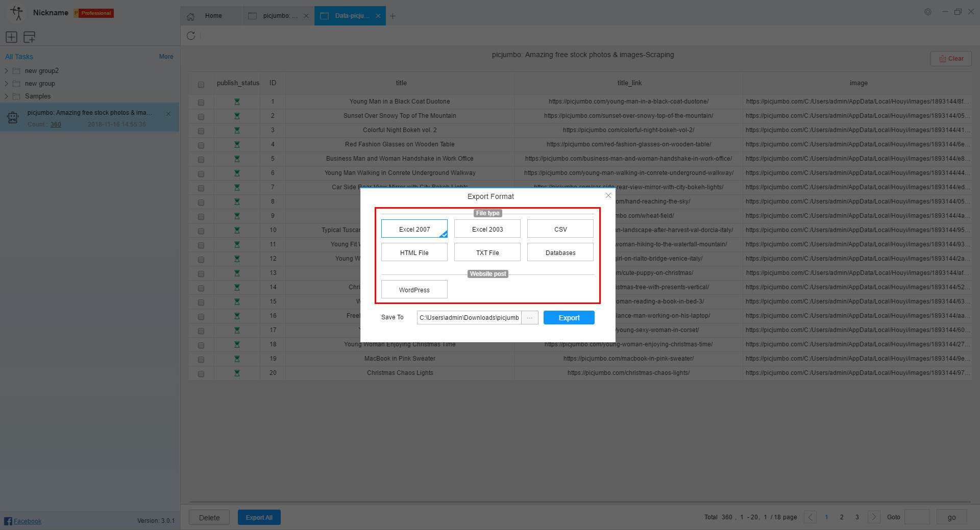Click the horizontal scrollbar below table
This screenshot has height=530, width=980.
pyautogui.click(x=580, y=502)
